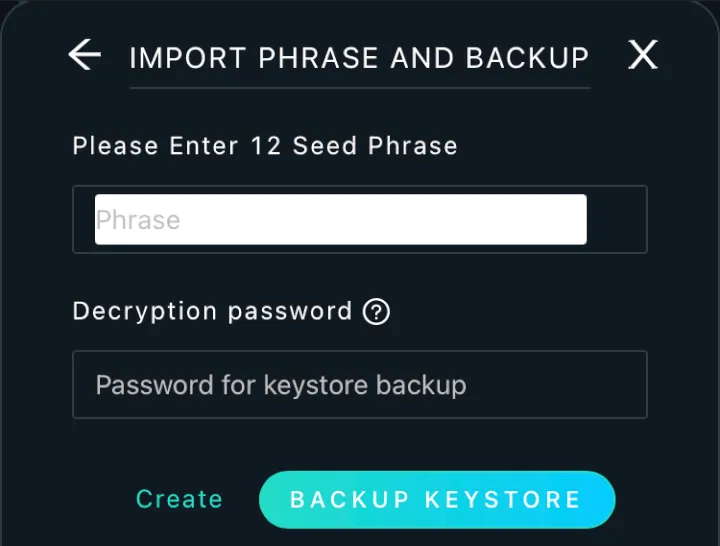
Task: Focus the white Phrase input box
Action: pos(341,220)
